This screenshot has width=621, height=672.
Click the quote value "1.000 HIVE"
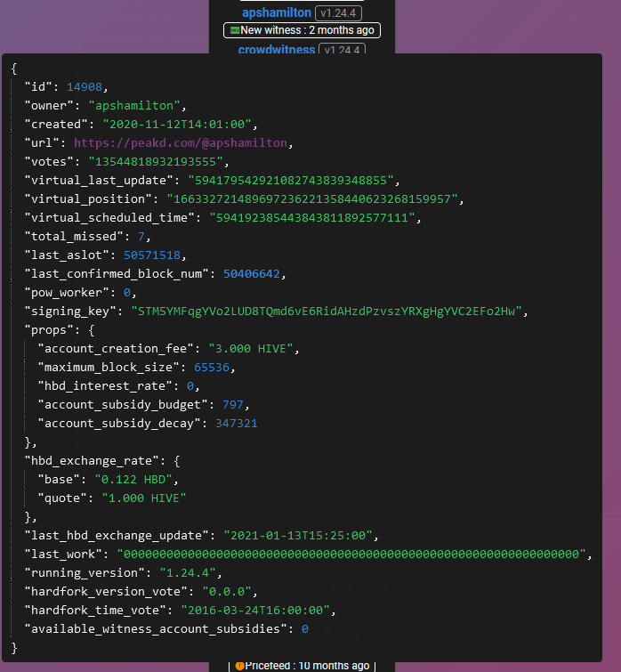point(144,498)
